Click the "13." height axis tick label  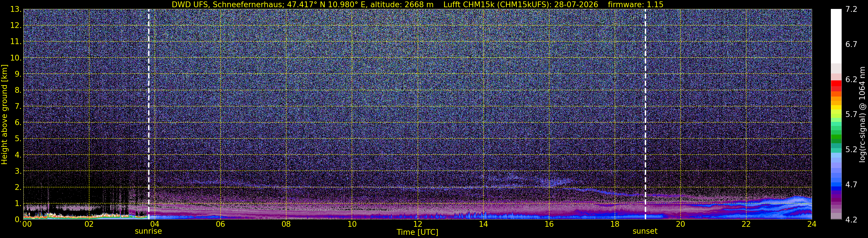[16, 10]
